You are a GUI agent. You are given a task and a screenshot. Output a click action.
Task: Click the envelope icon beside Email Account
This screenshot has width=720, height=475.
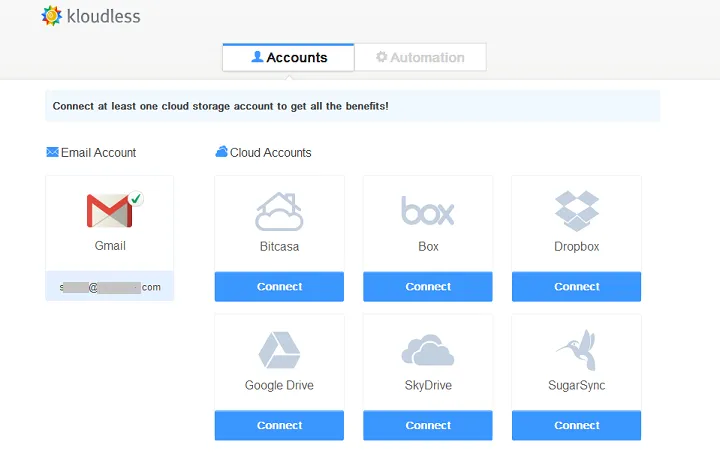[52, 152]
